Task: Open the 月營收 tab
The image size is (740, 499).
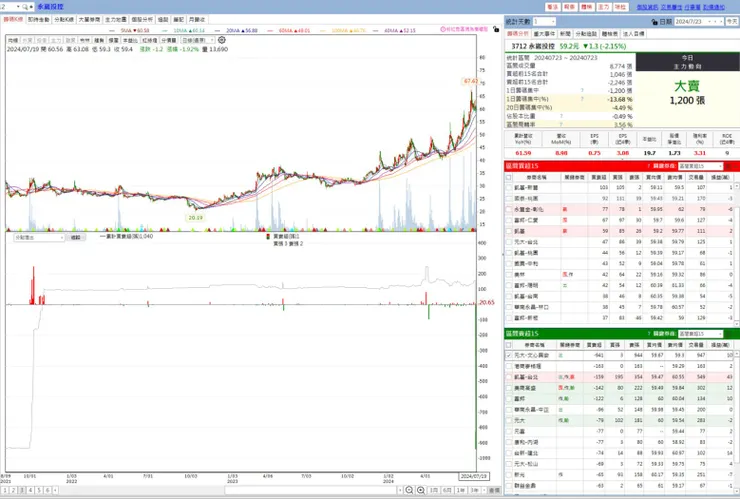Action: (x=197, y=19)
